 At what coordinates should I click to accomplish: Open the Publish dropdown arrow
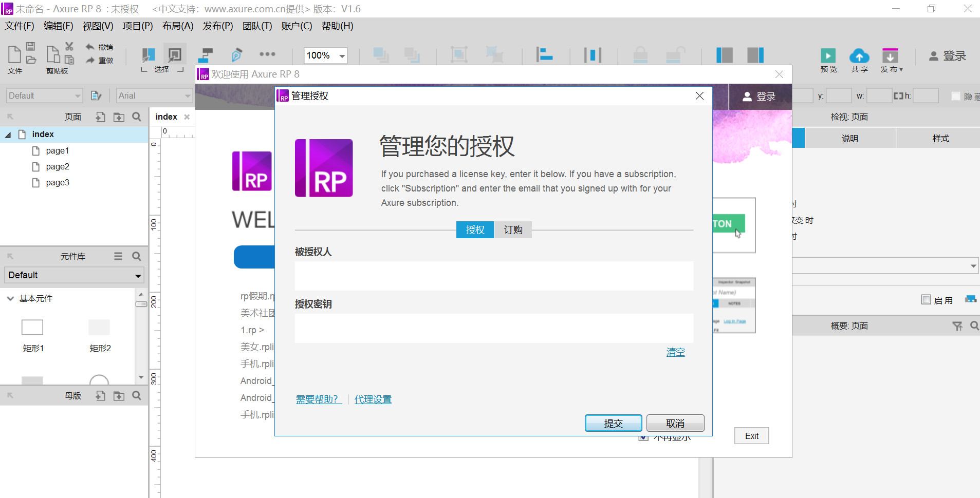tap(901, 69)
